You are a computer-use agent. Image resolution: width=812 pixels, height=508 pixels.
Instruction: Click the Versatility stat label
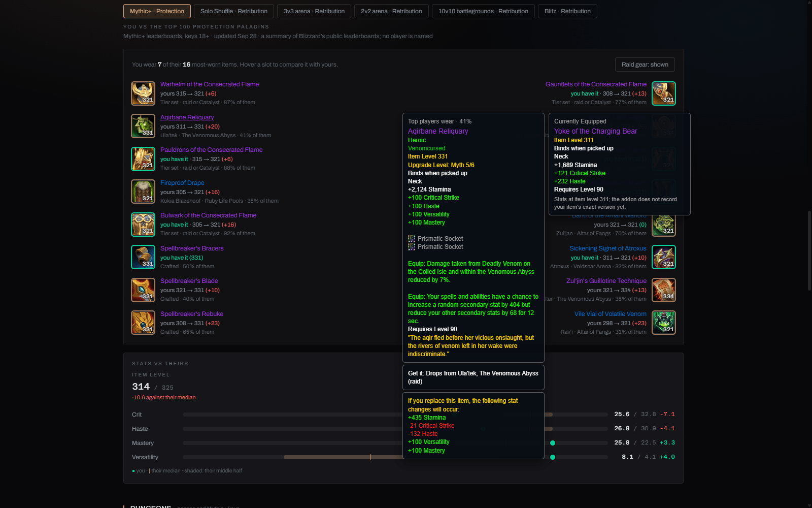pos(145,457)
